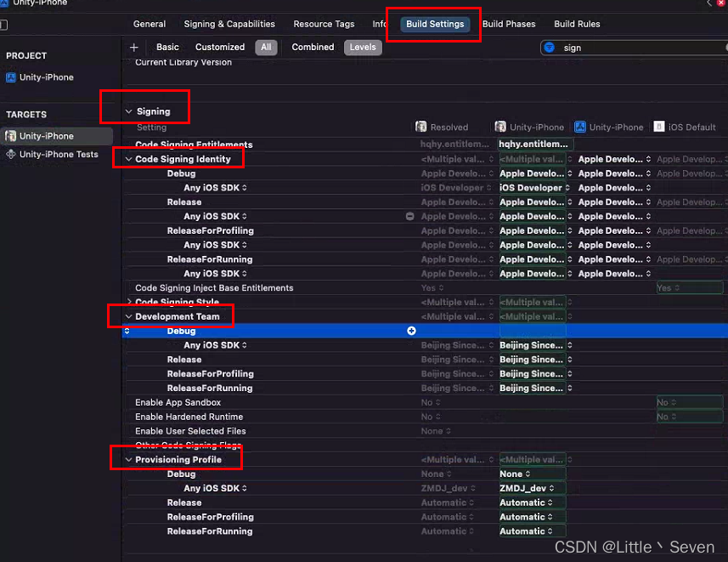The width and height of the screenshot is (728, 562).
Task: Select Unity-iPhone target in sidebar
Action: pyautogui.click(x=56, y=136)
